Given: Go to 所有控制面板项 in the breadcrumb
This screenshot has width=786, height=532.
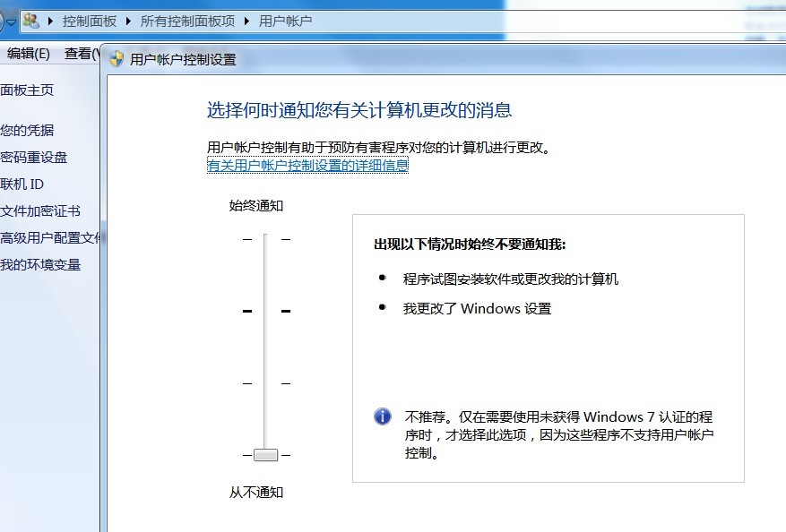Looking at the screenshot, I should coord(187,21).
